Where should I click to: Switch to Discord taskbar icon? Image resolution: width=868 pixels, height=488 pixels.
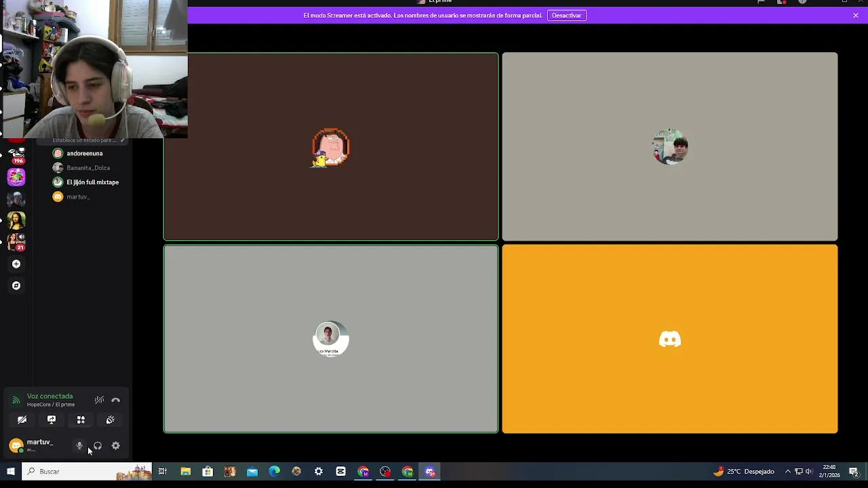coord(430,472)
